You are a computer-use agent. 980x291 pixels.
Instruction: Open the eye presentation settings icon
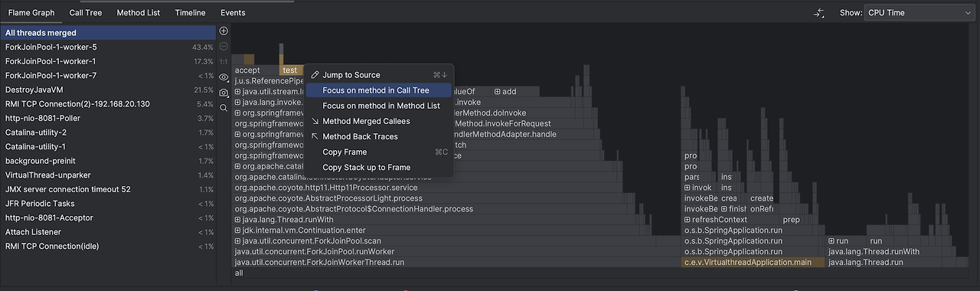tap(224, 77)
